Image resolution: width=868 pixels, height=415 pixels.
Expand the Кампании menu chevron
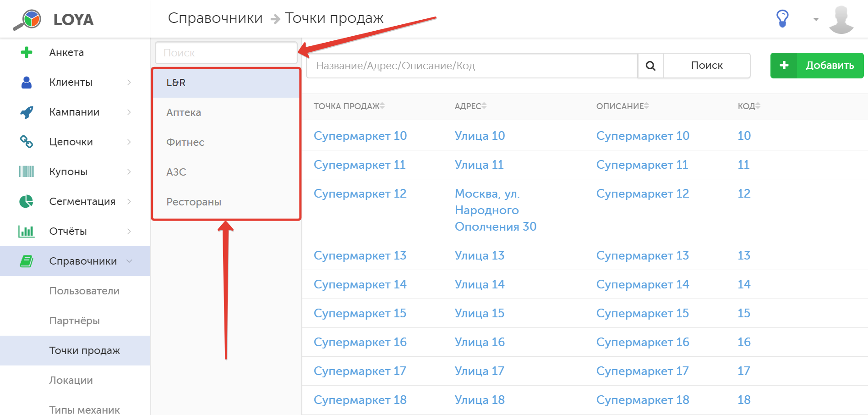click(129, 112)
